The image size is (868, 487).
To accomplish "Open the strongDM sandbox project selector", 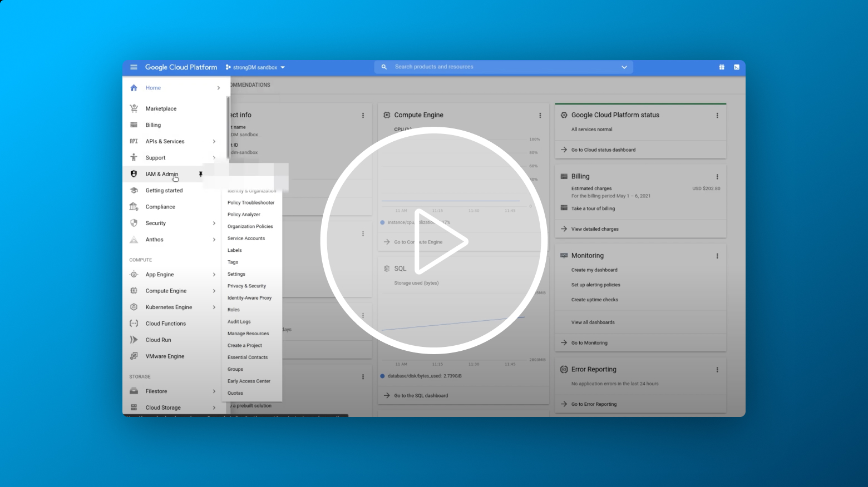I will click(255, 67).
